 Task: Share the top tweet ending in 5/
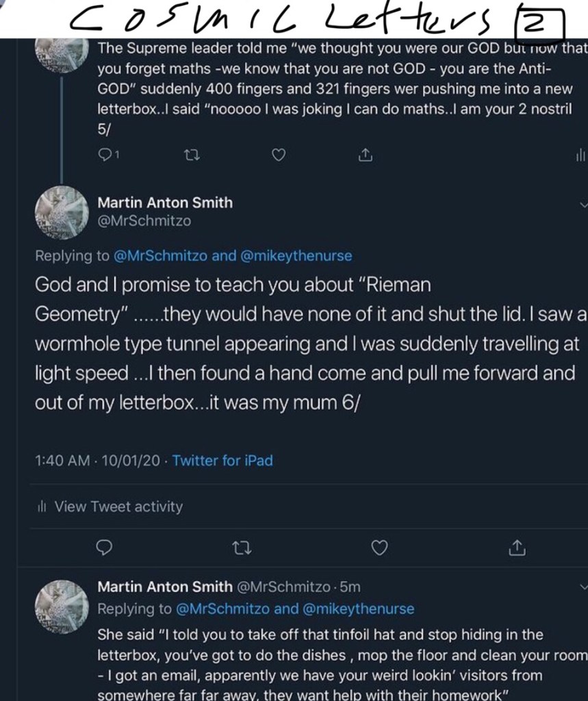click(x=366, y=155)
